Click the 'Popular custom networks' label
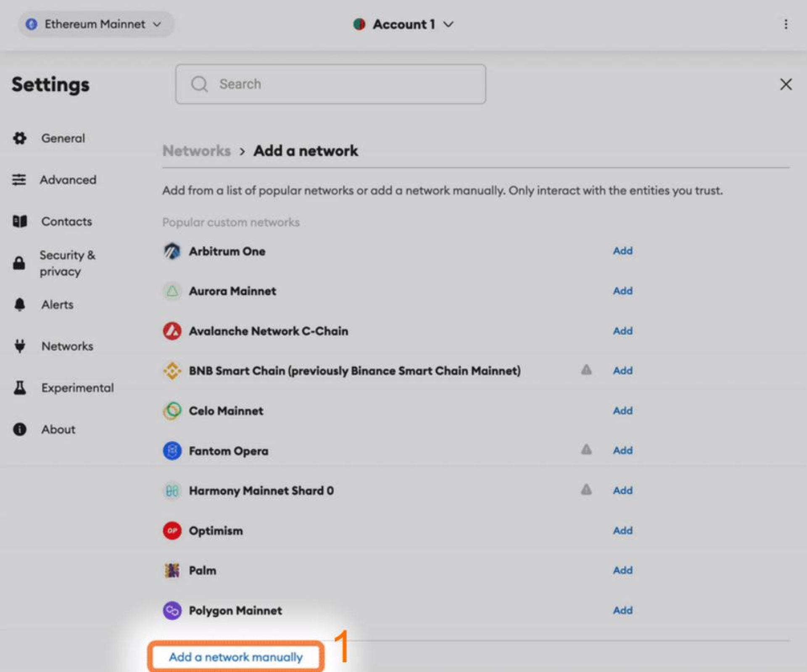This screenshot has height=672, width=807. click(x=231, y=222)
